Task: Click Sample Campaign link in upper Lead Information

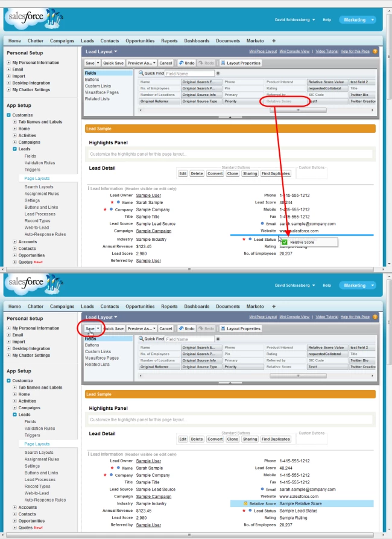Action: point(154,231)
